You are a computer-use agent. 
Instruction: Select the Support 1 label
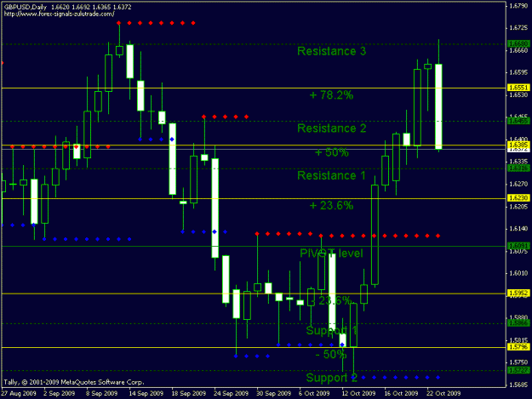pos(331,330)
